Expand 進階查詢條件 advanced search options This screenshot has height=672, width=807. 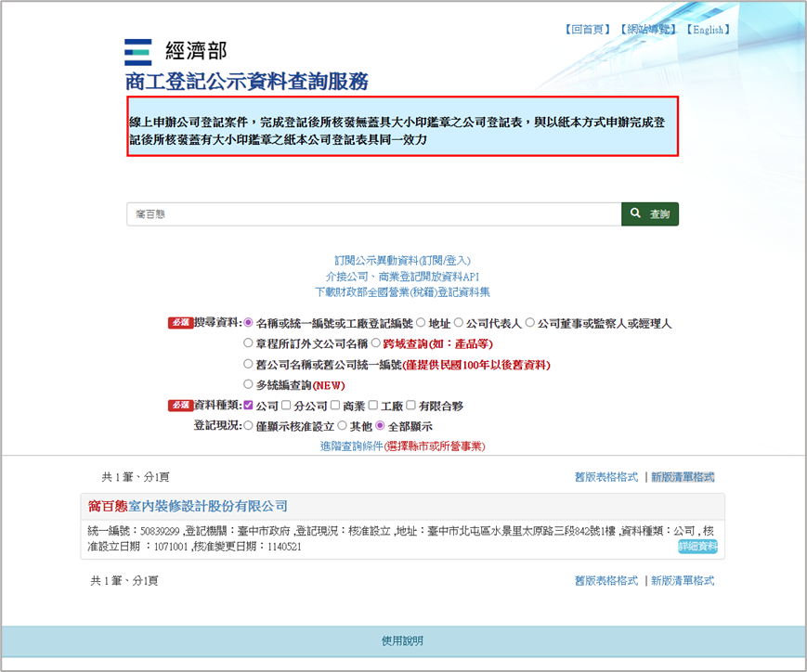pos(402,446)
